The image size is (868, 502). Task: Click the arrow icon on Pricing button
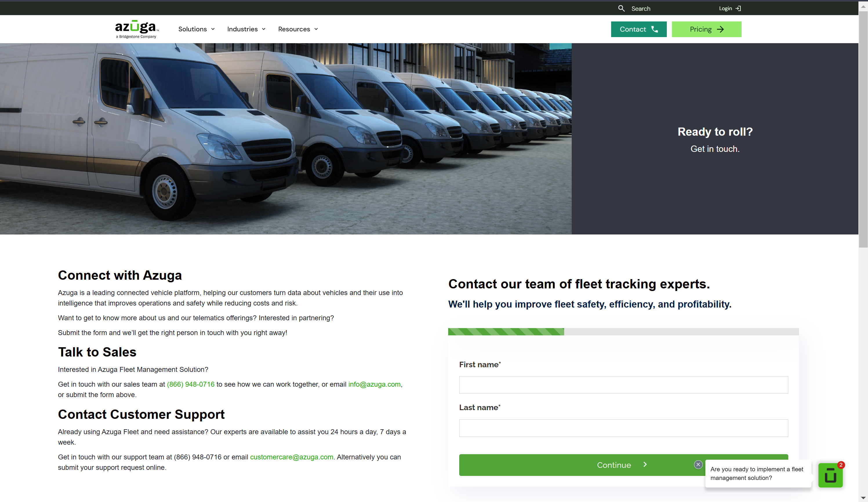tap(720, 29)
